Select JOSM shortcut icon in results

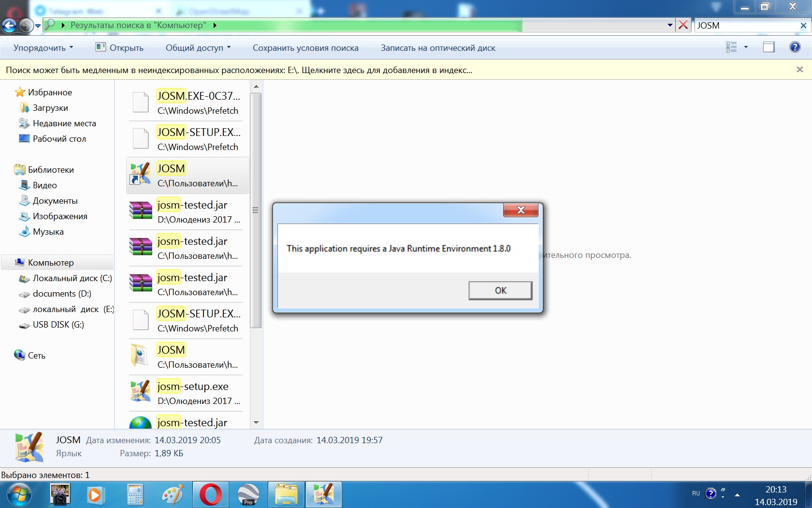141,174
